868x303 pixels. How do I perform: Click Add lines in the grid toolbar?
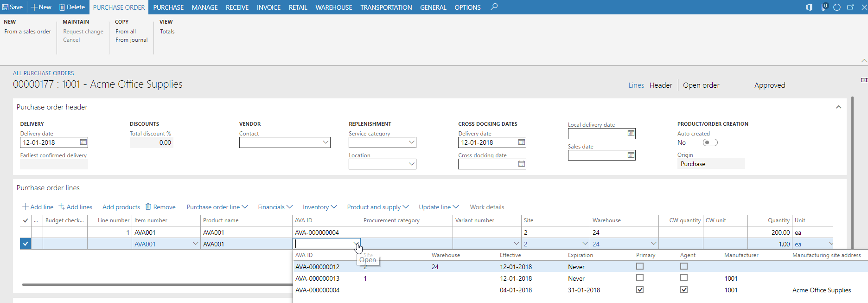75,207
